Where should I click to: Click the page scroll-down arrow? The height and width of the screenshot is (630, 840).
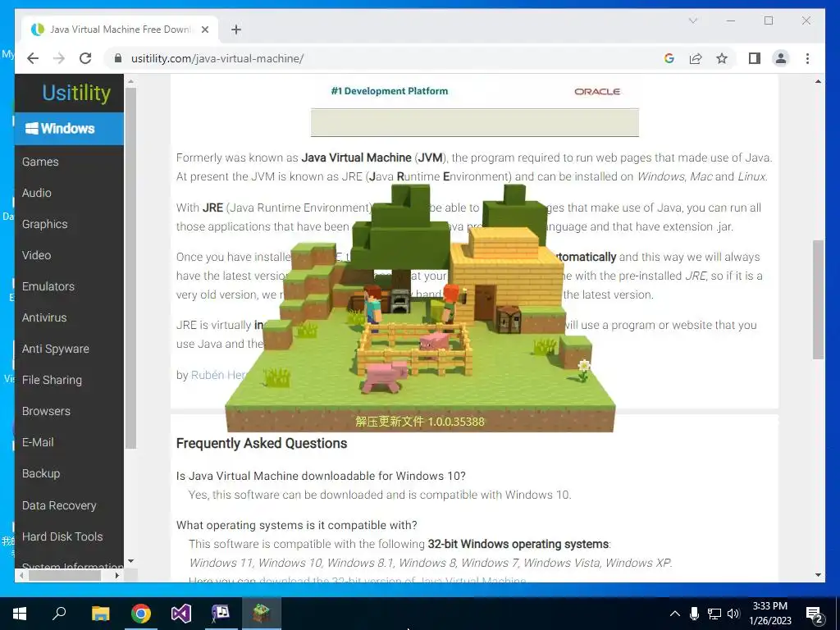click(x=818, y=575)
